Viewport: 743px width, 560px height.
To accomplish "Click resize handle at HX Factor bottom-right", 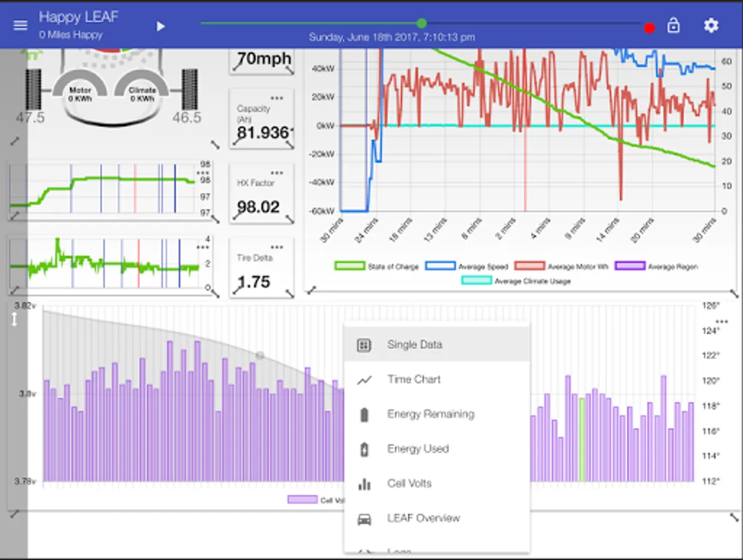I will click(x=289, y=220).
